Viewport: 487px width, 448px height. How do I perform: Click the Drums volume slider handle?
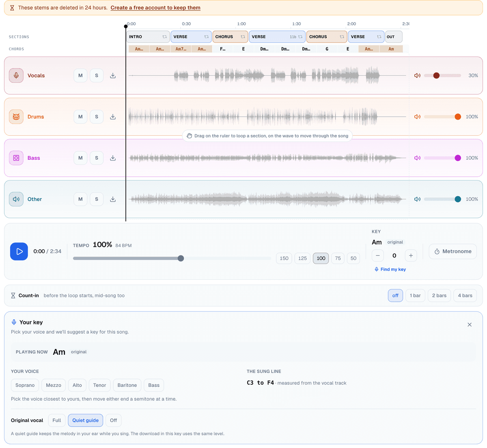click(458, 117)
